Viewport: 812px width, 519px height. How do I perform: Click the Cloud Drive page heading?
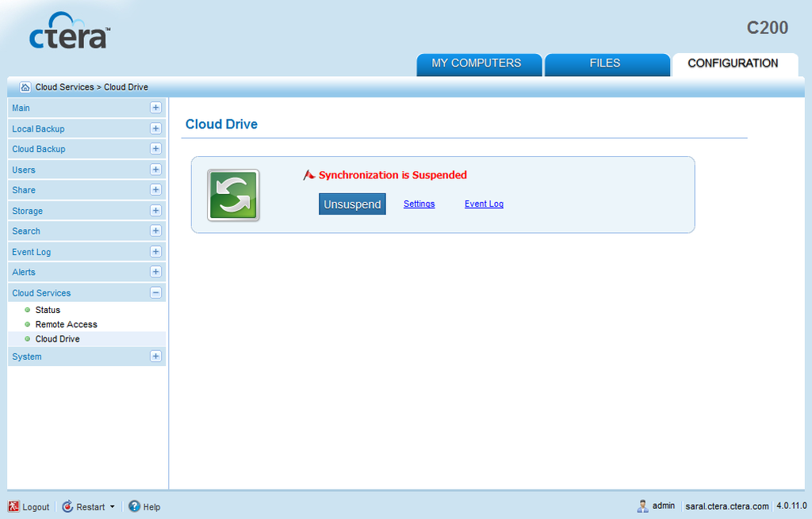tap(222, 124)
